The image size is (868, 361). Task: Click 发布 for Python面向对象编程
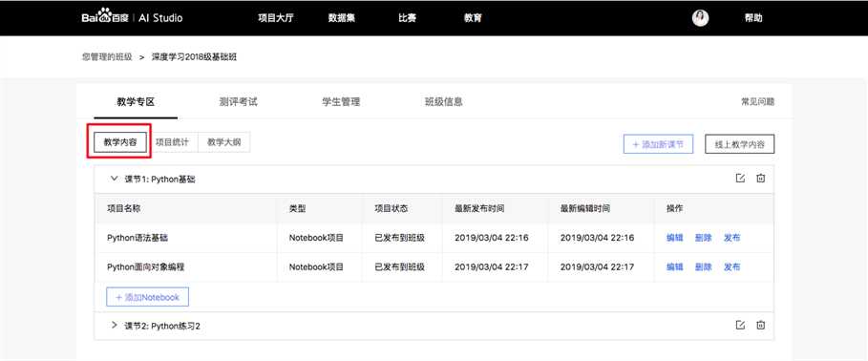coord(731,266)
